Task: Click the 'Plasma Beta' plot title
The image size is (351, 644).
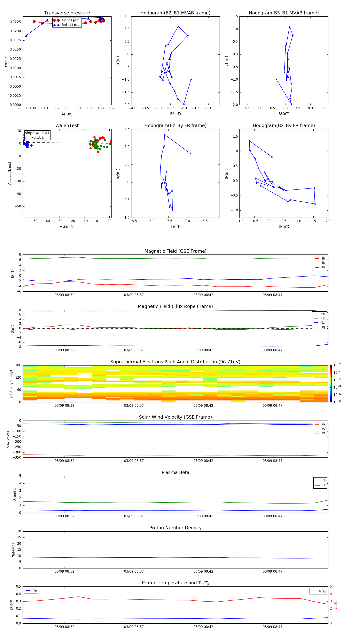Action: [x=175, y=472]
